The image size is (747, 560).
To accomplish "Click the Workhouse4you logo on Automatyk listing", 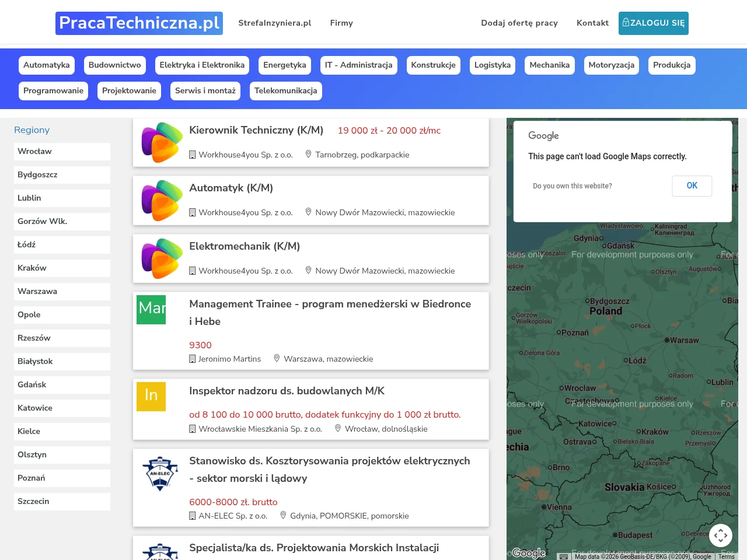I will tap(162, 200).
